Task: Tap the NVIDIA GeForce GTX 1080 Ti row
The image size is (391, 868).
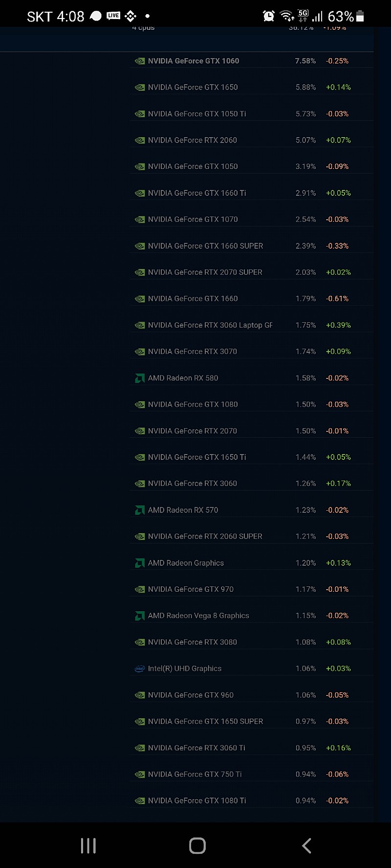Action: 197,801
